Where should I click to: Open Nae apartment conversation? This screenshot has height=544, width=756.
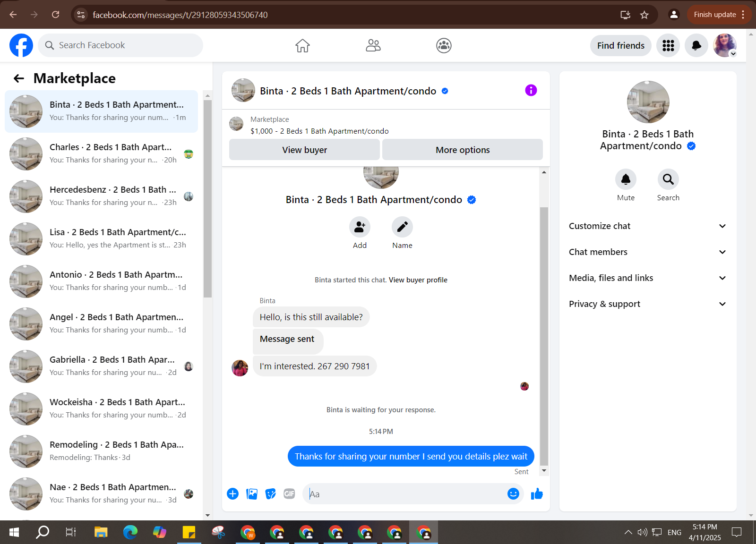(101, 494)
